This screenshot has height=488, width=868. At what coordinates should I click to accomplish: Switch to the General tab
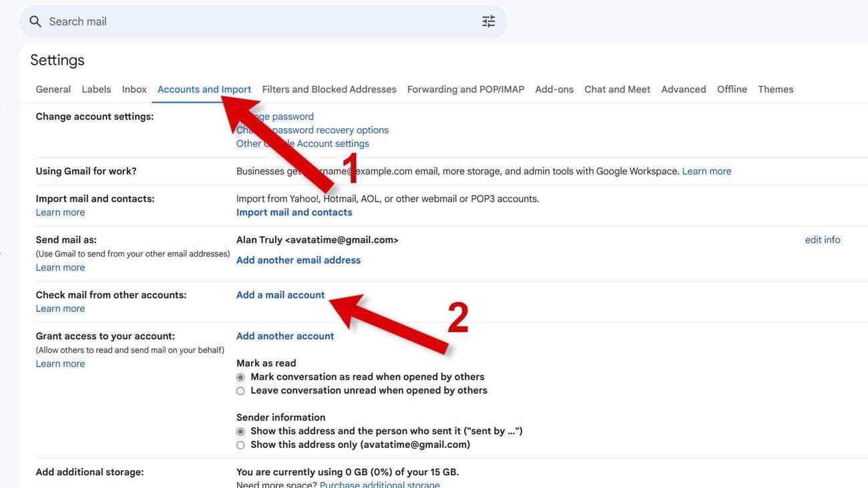pyautogui.click(x=53, y=89)
